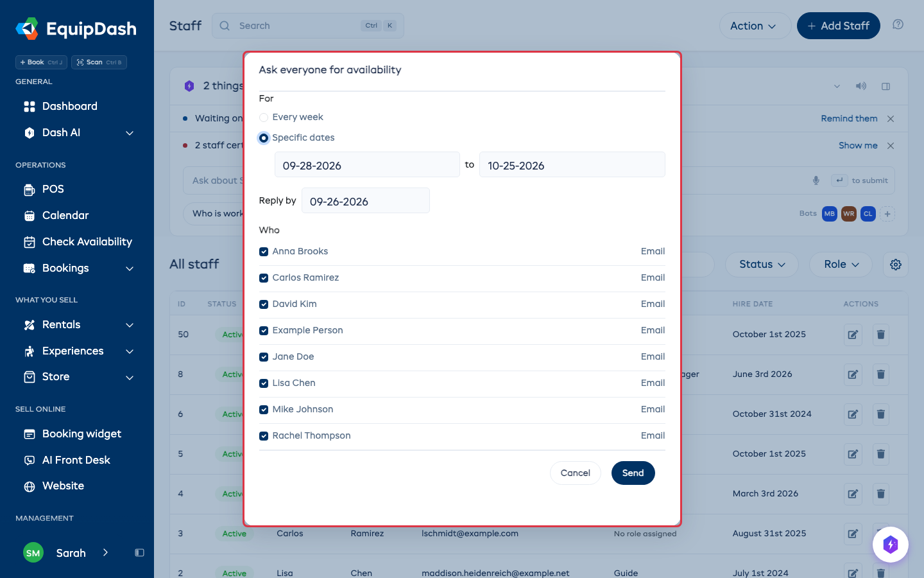This screenshot has height=578, width=924.
Task: Click Cancel in the availability dialog
Action: [x=575, y=473]
